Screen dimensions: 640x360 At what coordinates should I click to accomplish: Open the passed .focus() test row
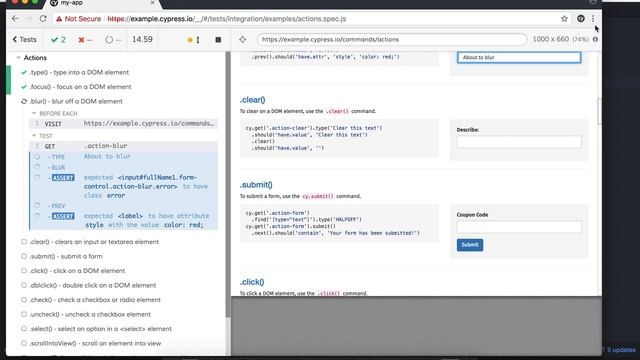80,87
